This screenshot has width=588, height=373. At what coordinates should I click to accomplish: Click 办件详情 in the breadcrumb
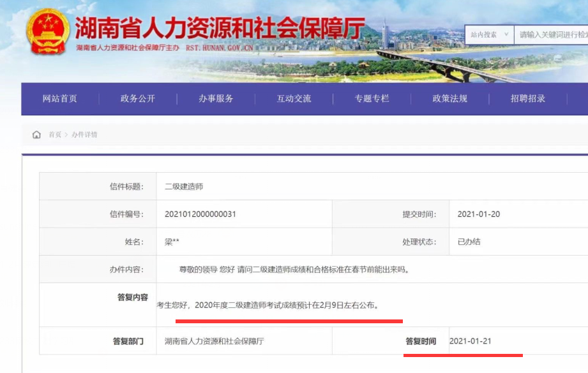point(84,135)
